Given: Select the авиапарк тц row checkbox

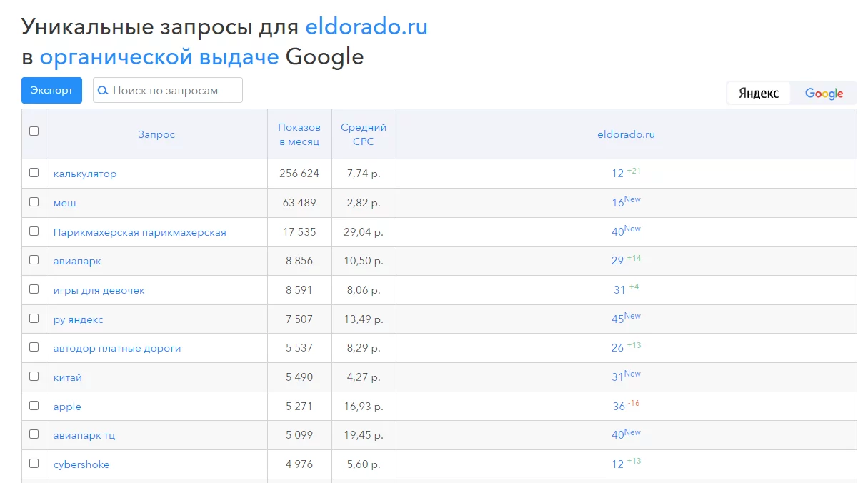Looking at the screenshot, I should [x=34, y=434].
